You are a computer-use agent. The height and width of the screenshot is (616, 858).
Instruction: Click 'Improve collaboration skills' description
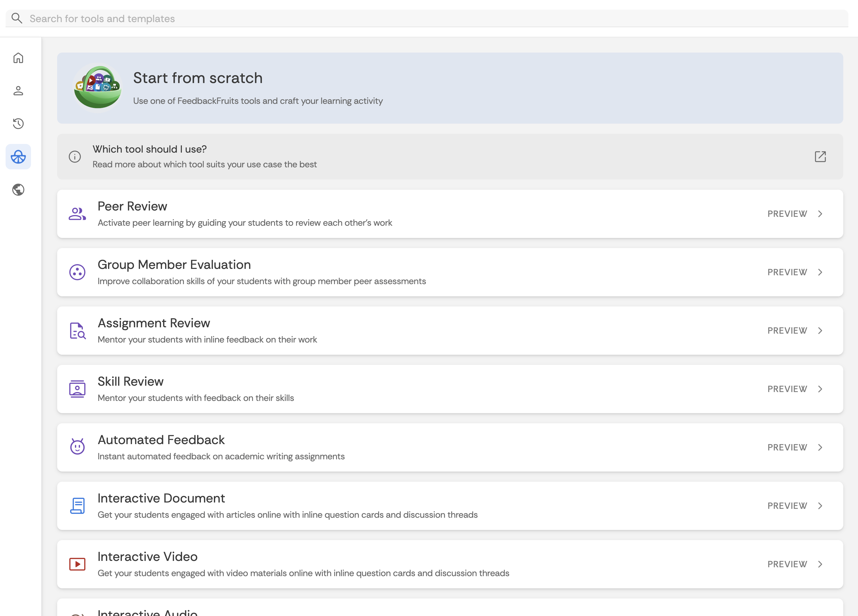pyautogui.click(x=262, y=281)
